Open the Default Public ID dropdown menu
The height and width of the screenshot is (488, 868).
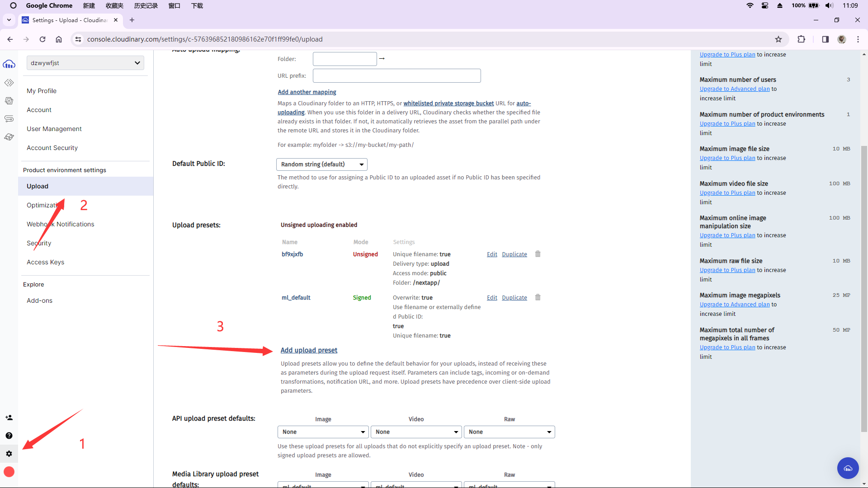322,164
